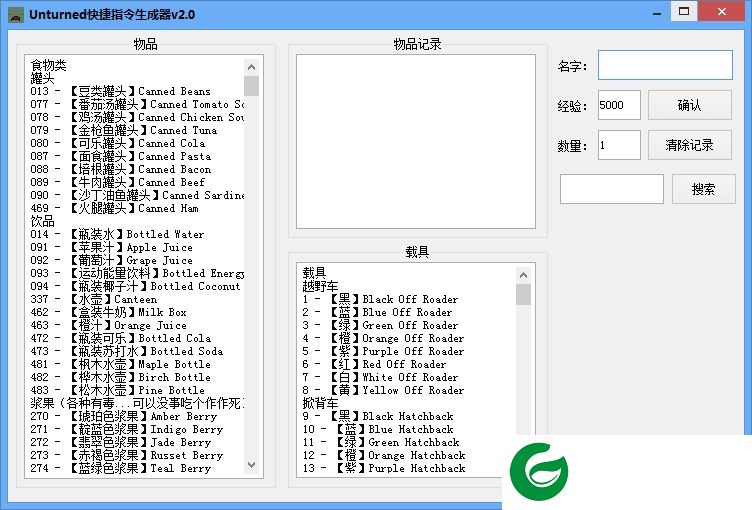Screen dimensions: 752x510
Task: Select vehicle 7 White Off Roader
Action: 380,377
